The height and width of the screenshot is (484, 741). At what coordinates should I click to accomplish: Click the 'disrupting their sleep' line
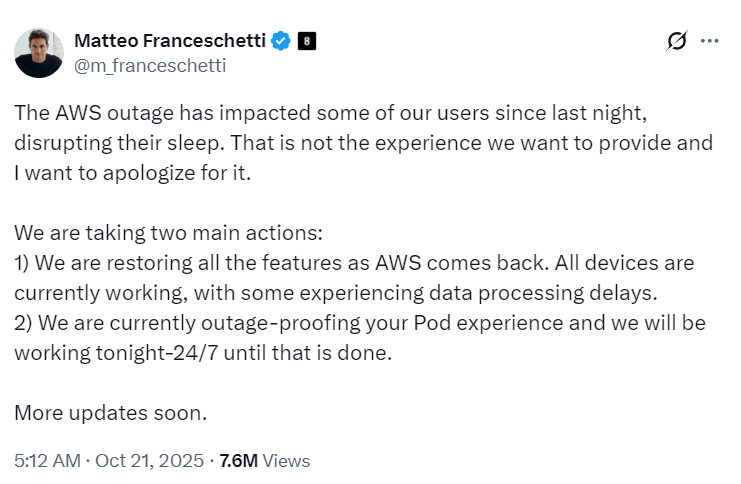362,142
